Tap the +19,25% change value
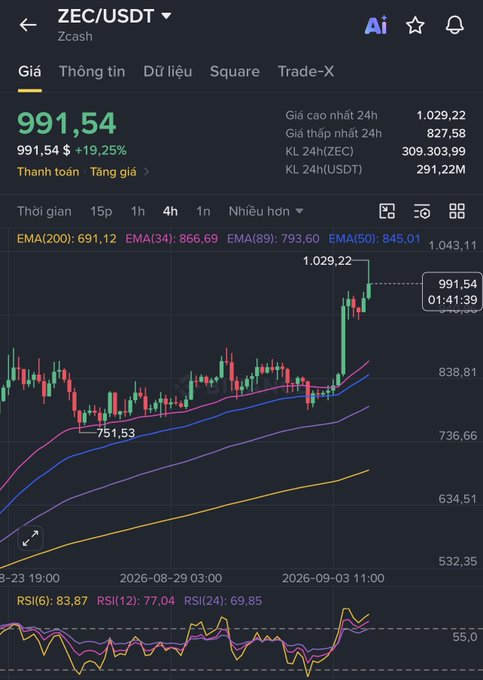 [101, 150]
